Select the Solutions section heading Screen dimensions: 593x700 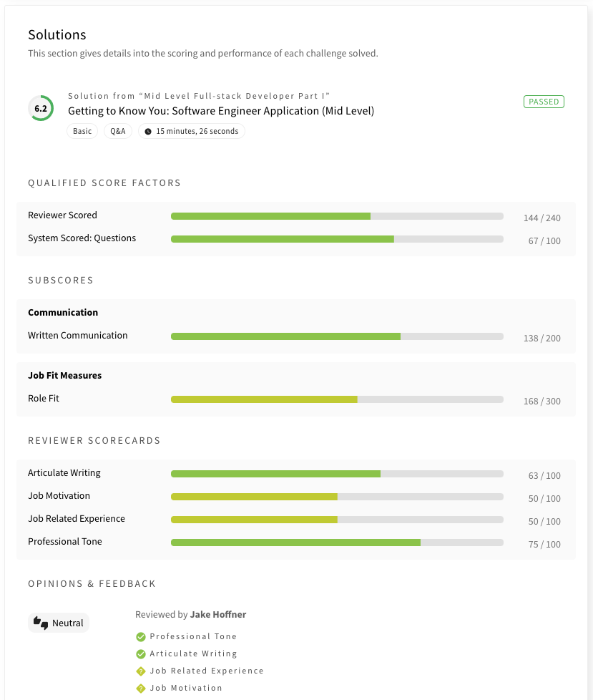(57, 34)
